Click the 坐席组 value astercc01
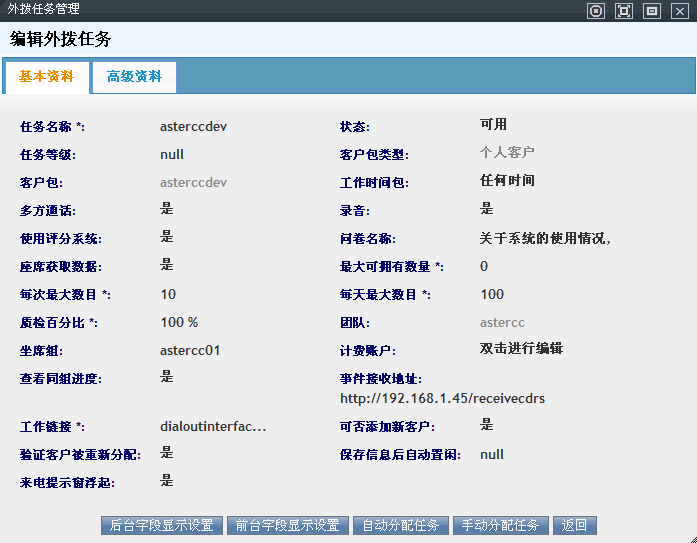Screen dimensions: 697x543 tap(190, 351)
